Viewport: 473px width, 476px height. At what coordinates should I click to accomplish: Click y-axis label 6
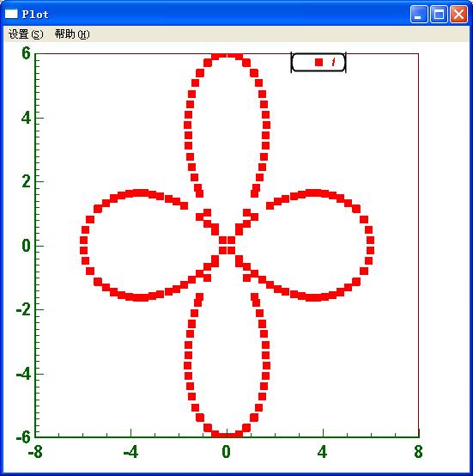[26, 53]
